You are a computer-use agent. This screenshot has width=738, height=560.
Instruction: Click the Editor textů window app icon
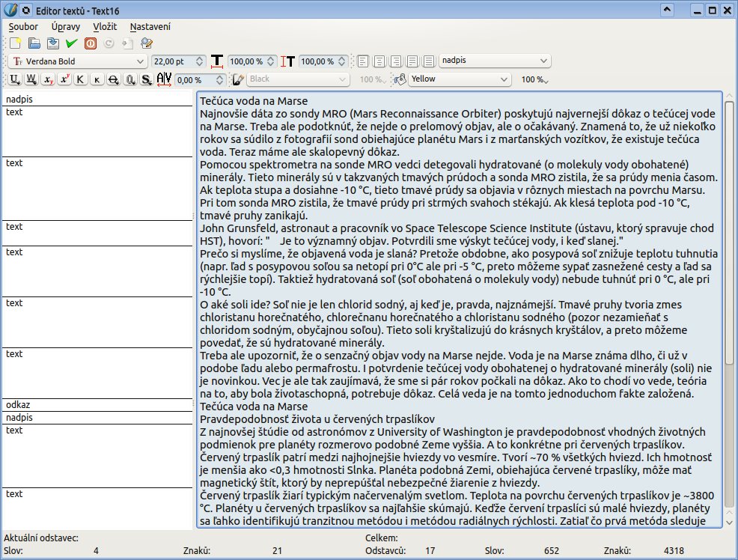tap(10, 10)
